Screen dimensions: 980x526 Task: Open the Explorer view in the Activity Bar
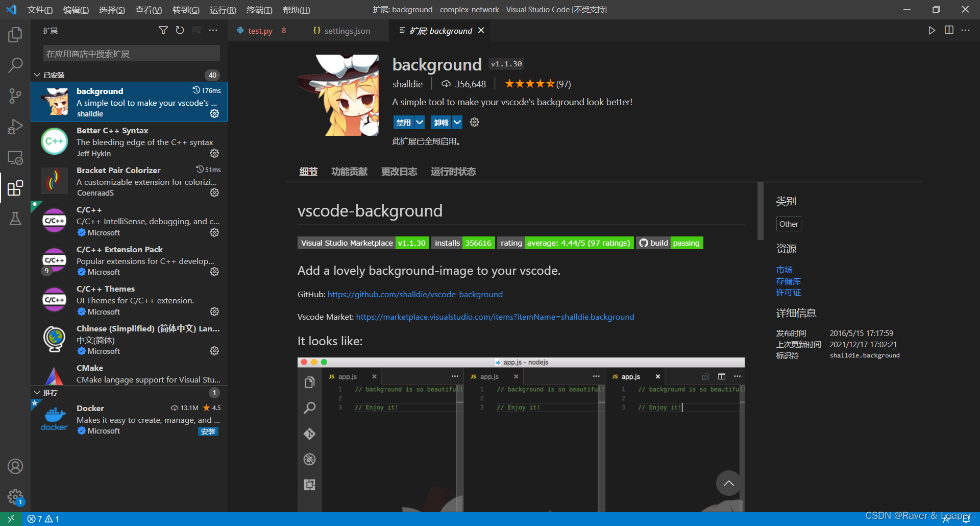15,34
